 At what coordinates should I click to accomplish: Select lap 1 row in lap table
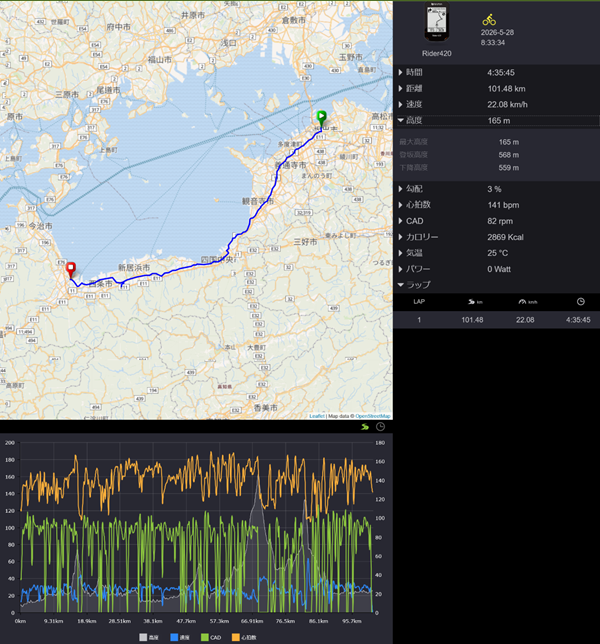[x=497, y=320]
